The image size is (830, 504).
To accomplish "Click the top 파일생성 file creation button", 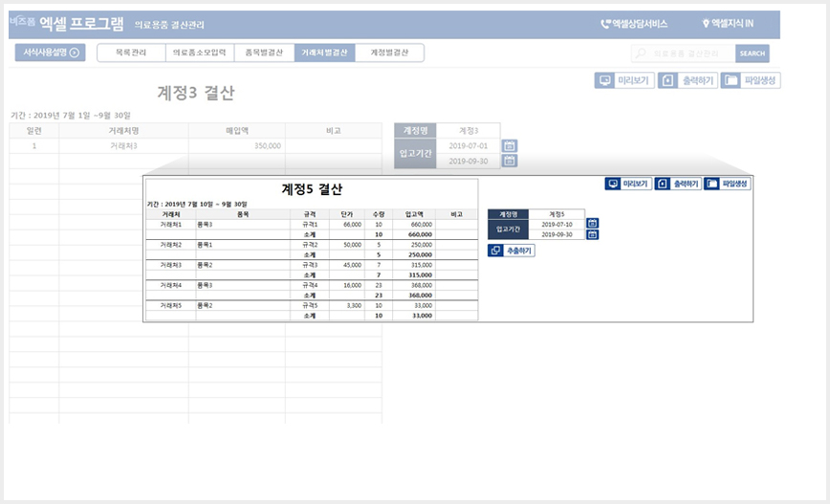I will tap(750, 80).
